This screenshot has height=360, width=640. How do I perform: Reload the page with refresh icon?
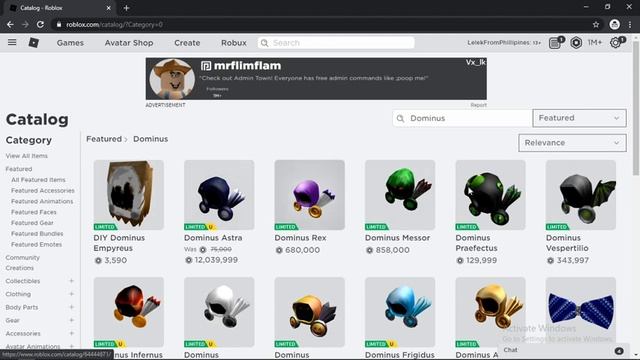click(40, 24)
